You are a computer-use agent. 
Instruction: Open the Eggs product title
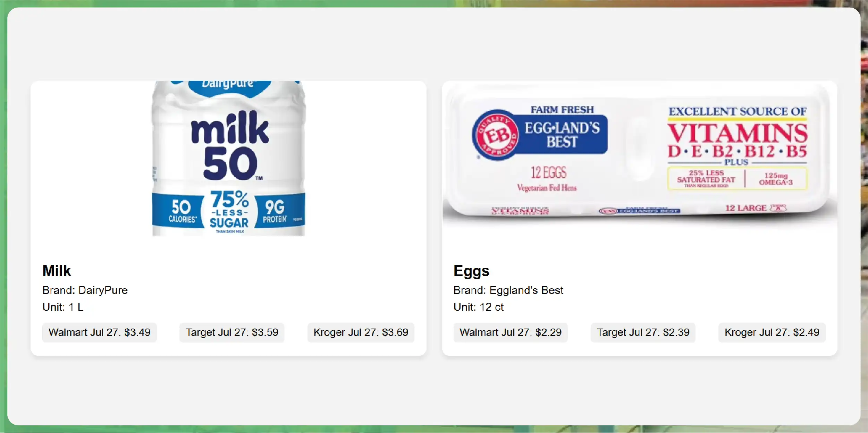click(x=471, y=271)
